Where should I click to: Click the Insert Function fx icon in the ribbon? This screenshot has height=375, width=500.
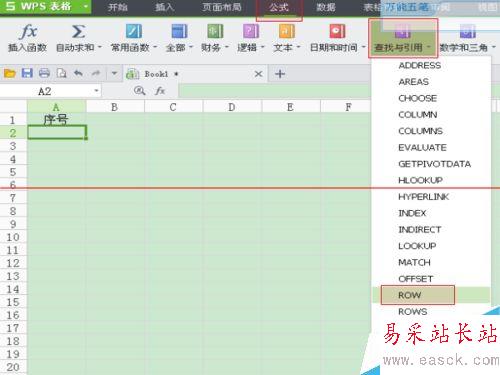[28, 32]
